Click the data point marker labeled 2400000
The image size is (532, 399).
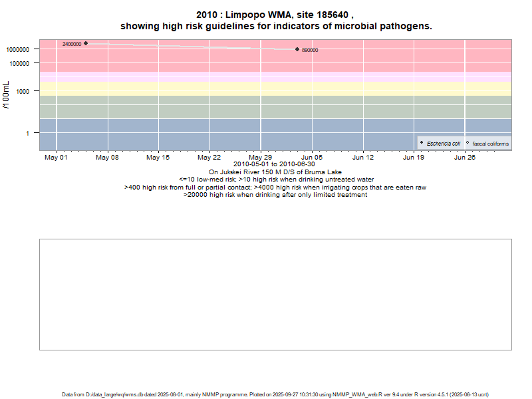coord(86,43)
